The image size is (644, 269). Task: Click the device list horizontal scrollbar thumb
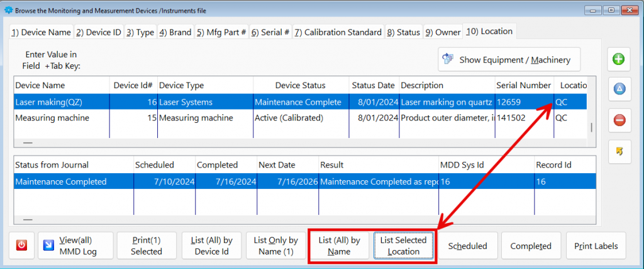(28, 143)
